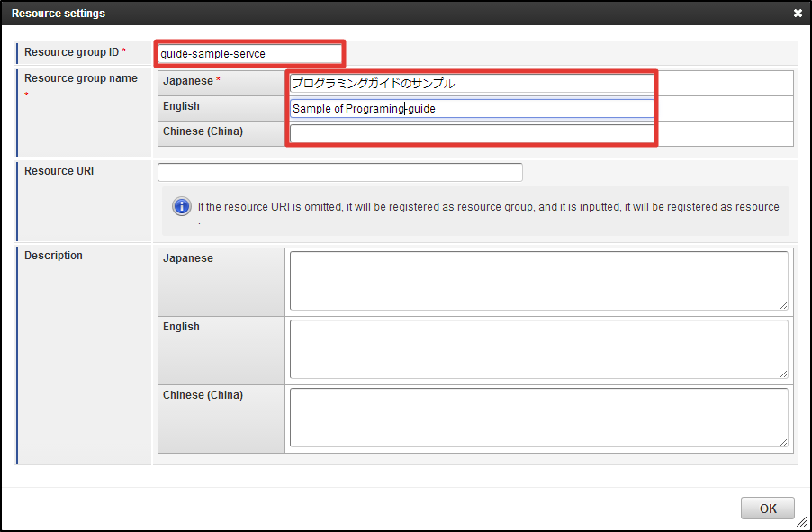812x532 pixels.
Task: Click the English resource group name field
Action: [472, 109]
